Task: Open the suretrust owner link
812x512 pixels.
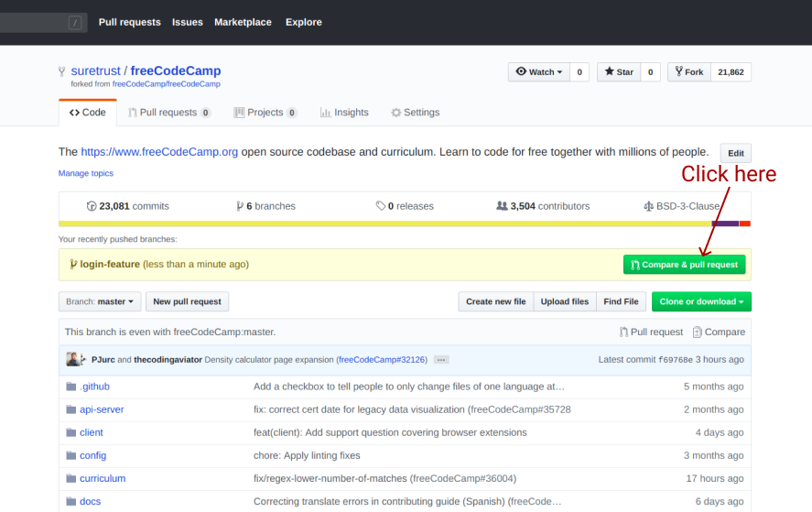Action: click(x=95, y=71)
